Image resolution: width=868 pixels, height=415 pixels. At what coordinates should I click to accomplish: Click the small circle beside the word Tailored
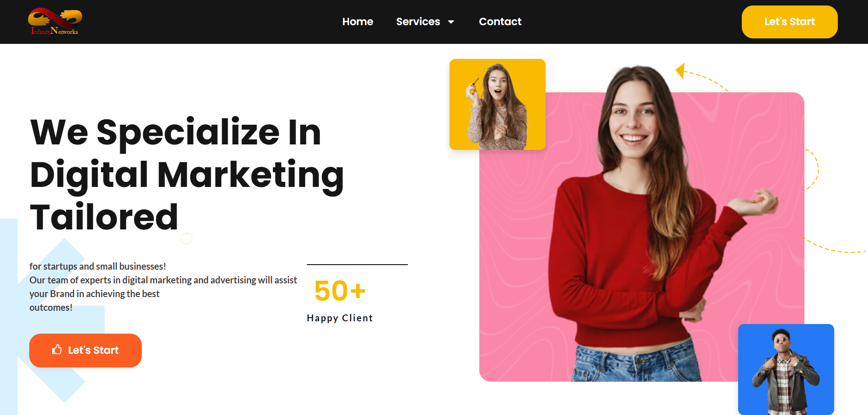187,239
